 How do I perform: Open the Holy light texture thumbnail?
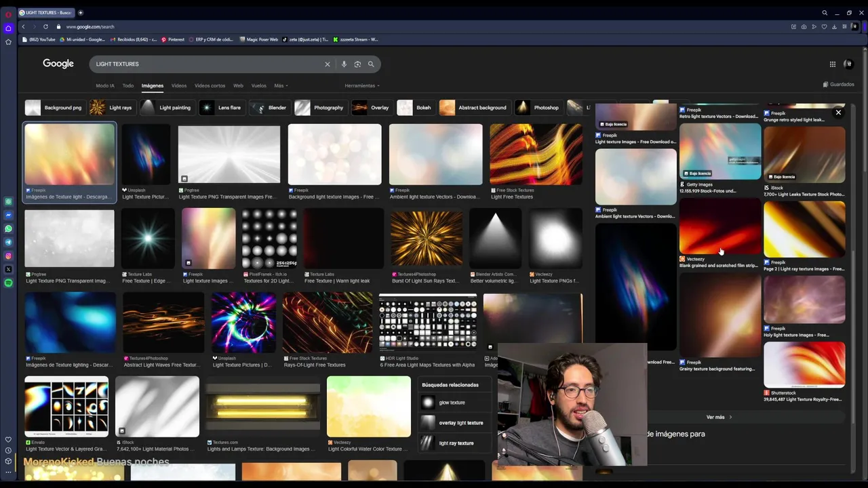coord(804,300)
